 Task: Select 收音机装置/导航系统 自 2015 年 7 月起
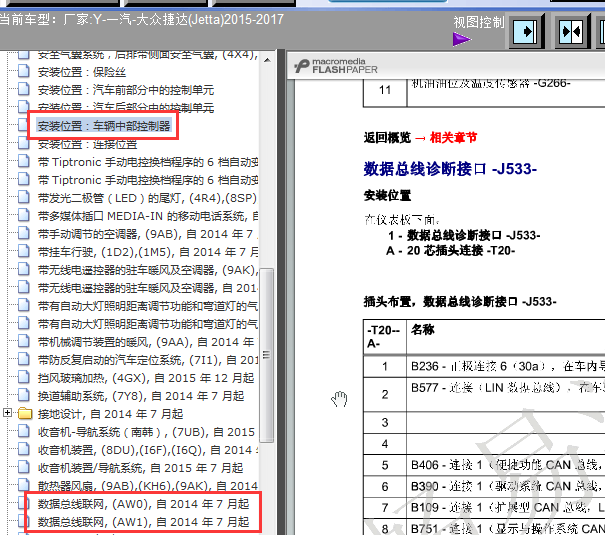(140, 468)
